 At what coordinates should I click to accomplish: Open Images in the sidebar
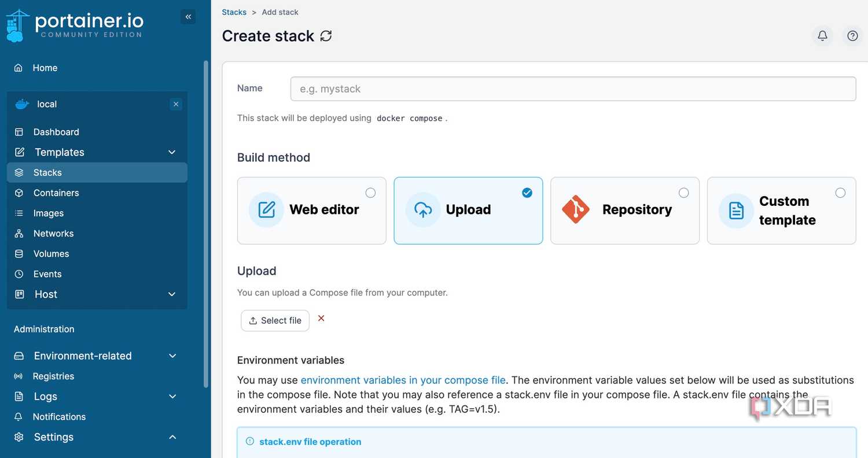[97, 213]
